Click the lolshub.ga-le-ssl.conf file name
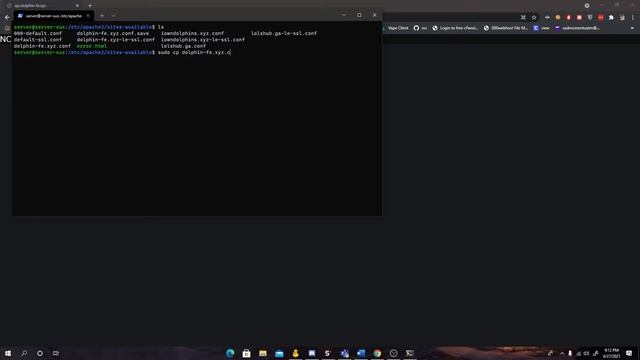 (284, 33)
